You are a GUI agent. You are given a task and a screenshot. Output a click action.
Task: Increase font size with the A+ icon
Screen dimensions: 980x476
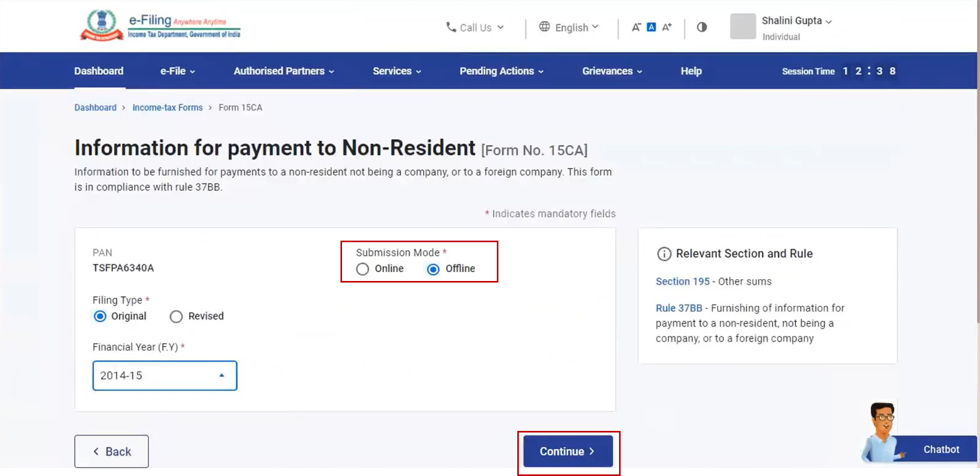click(667, 27)
